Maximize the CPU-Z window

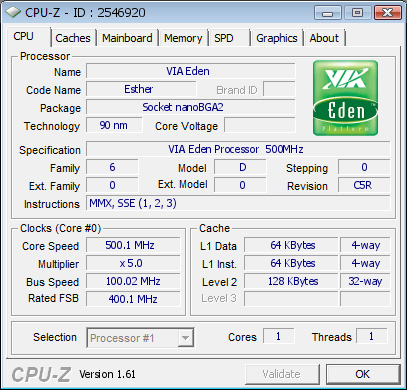pos(357,13)
